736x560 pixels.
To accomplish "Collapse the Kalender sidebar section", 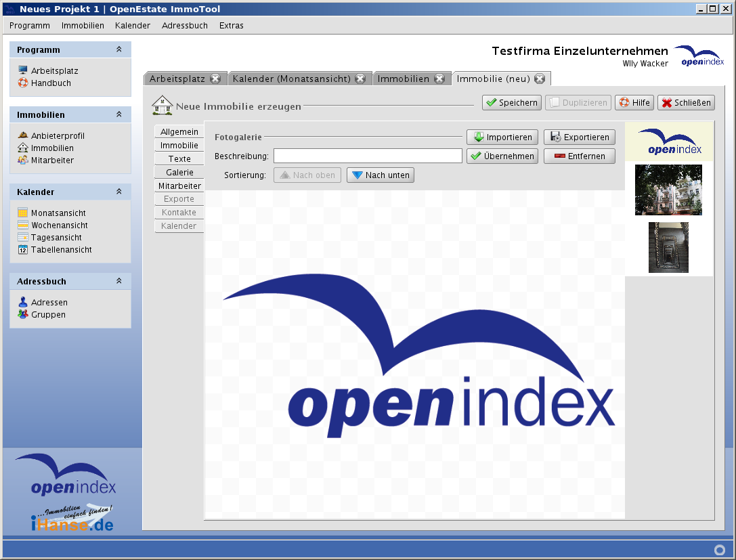I will click(119, 192).
